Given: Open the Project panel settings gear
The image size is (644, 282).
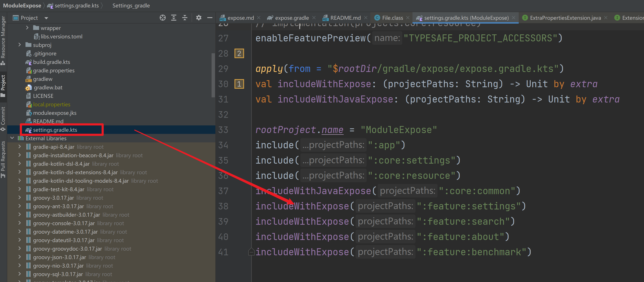Looking at the screenshot, I should [199, 18].
